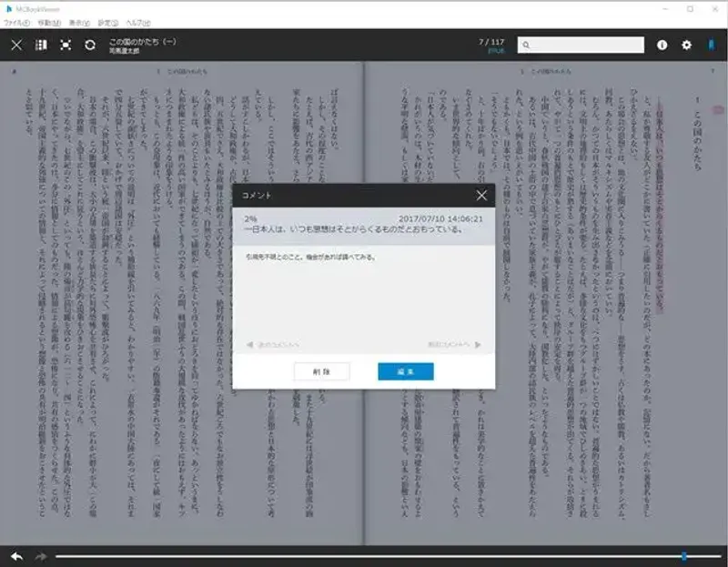Open the ヘルプ menu
Viewport: 728px width, 567px height.
[x=138, y=22]
